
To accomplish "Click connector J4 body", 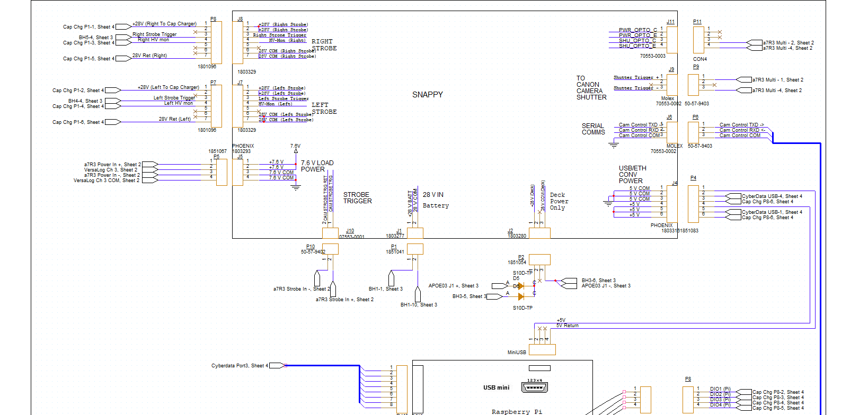I will 672,204.
